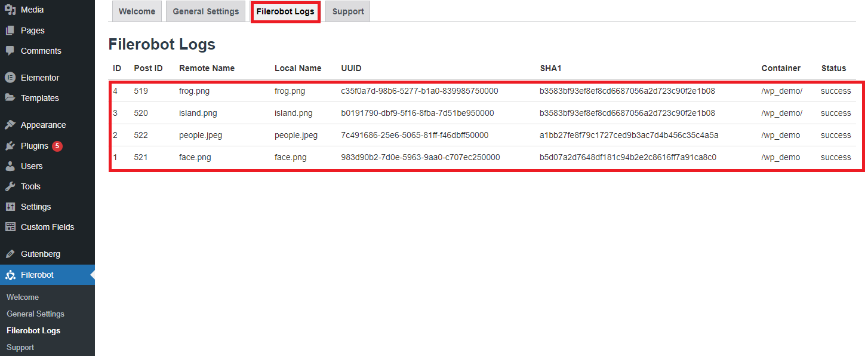The width and height of the screenshot is (868, 356).
Task: Click remote name face.png
Action: (x=195, y=157)
